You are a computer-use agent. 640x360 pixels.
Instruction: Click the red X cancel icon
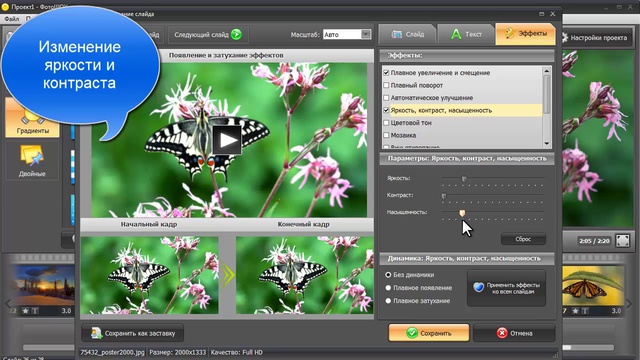tap(502, 333)
